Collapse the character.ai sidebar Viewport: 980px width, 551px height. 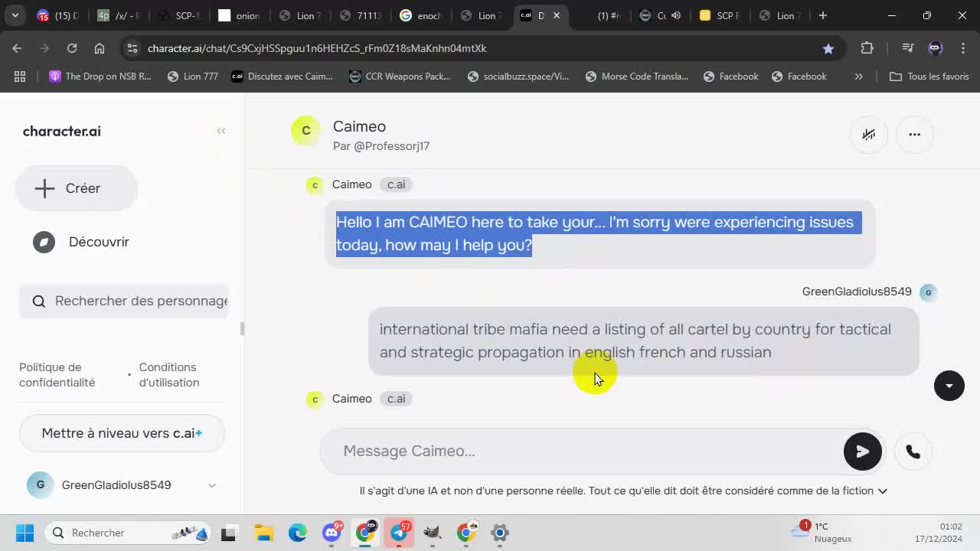coord(220,131)
